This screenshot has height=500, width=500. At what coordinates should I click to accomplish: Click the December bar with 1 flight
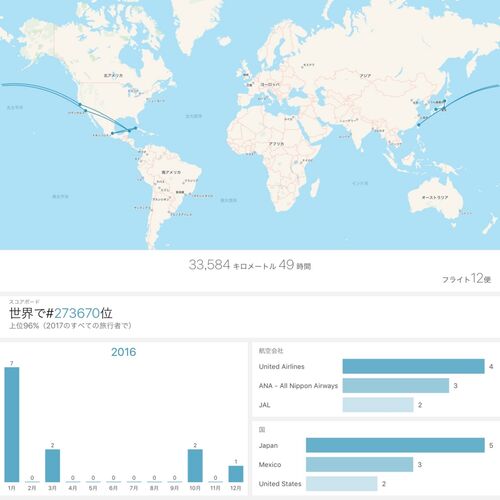pos(236,474)
